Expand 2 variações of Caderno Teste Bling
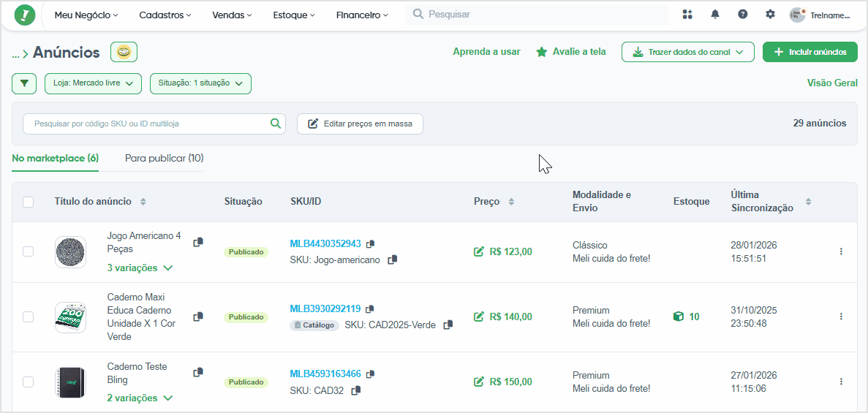 pos(140,398)
